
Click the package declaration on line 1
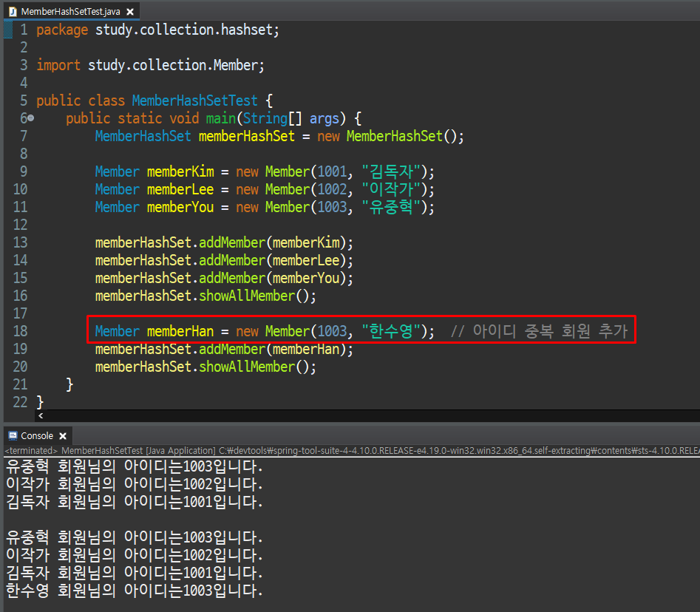click(x=157, y=30)
